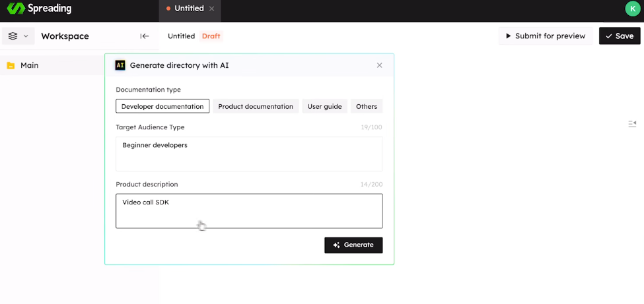The height and width of the screenshot is (304, 644).
Task: Click the Target Audience Type field
Action: pos(249,154)
